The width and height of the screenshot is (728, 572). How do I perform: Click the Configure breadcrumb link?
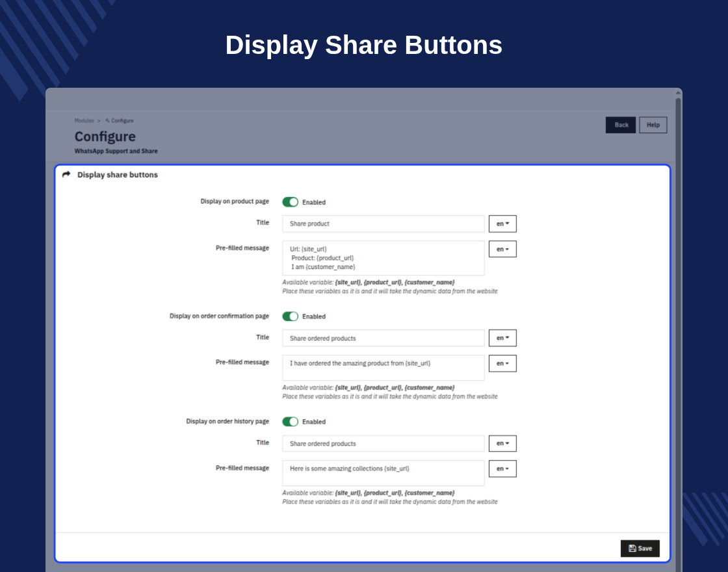click(x=122, y=121)
